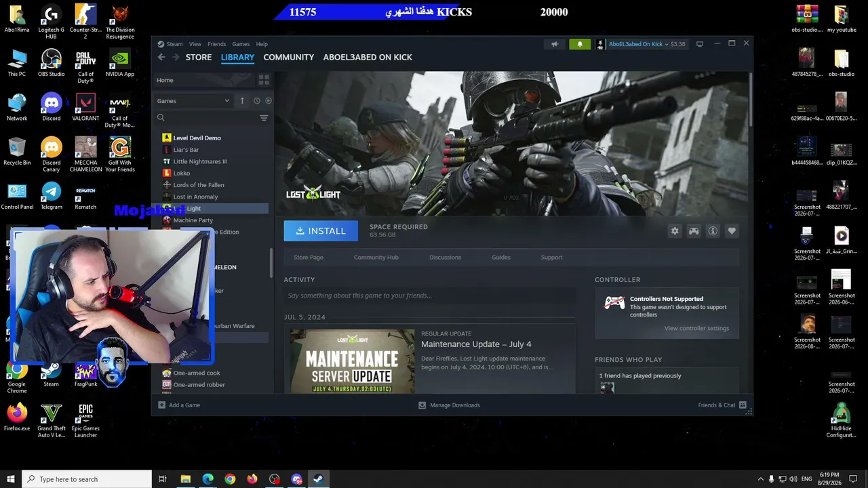Show game info icon for Lost Light

point(713,231)
